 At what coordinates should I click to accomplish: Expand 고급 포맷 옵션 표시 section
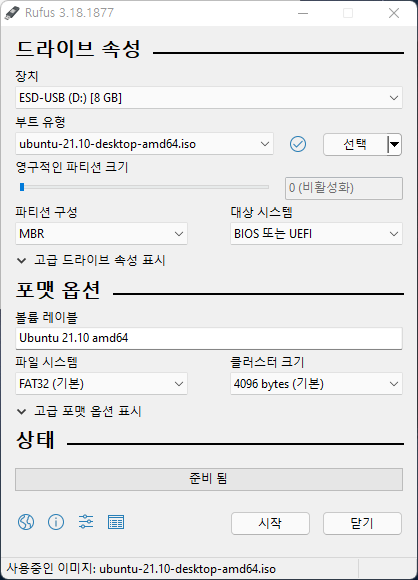(79, 411)
